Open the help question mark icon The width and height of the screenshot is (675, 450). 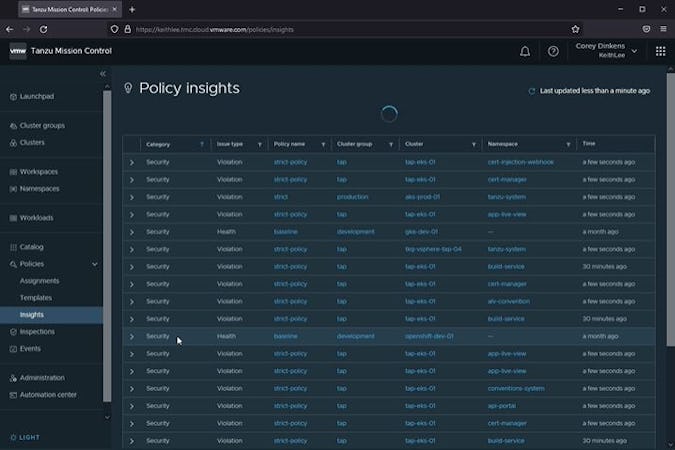[x=553, y=52]
